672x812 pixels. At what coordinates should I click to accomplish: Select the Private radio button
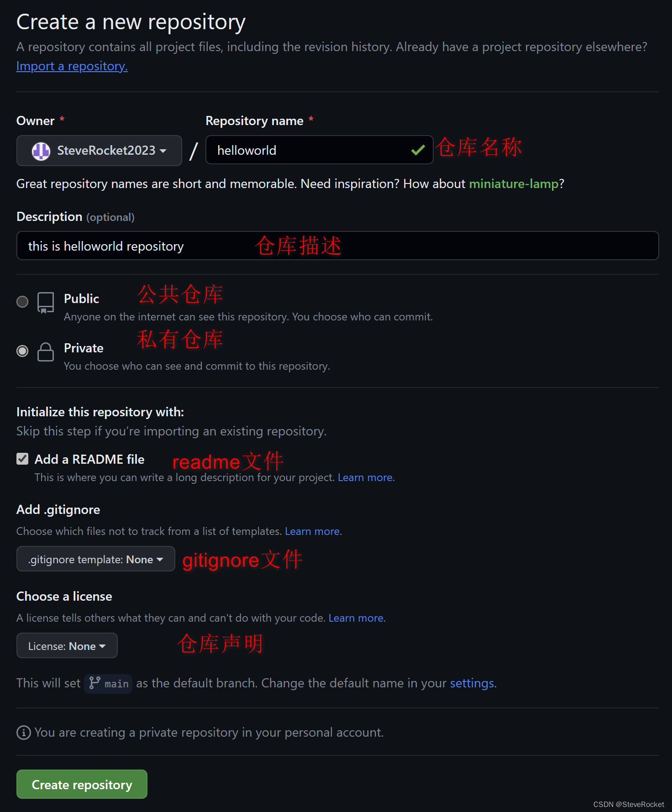(22, 351)
